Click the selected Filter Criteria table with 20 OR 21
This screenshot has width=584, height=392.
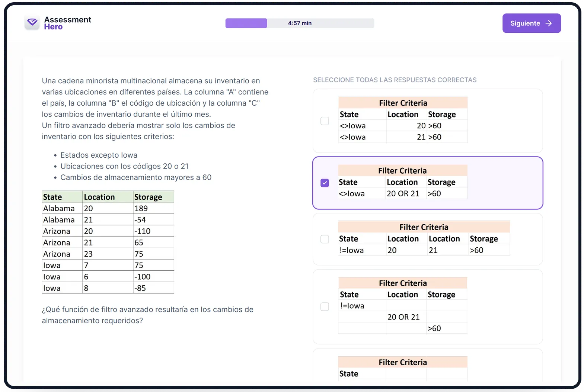402,182
